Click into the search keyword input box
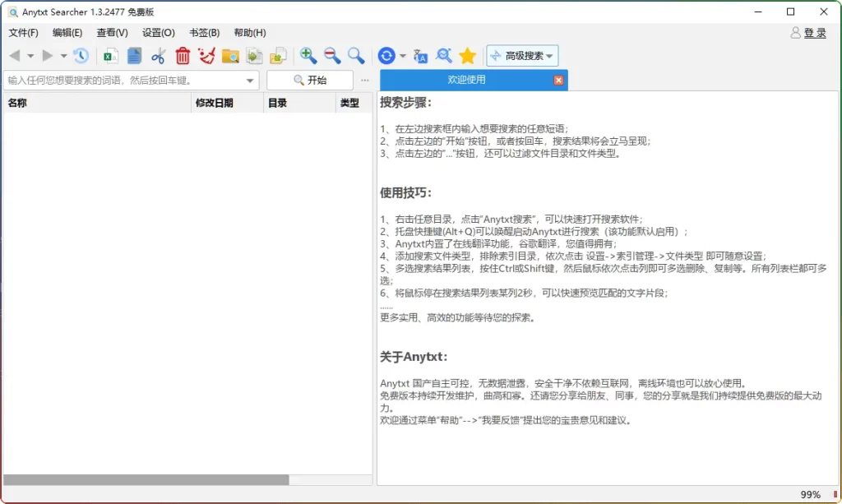Viewport: 842px width, 504px height. 123,81
